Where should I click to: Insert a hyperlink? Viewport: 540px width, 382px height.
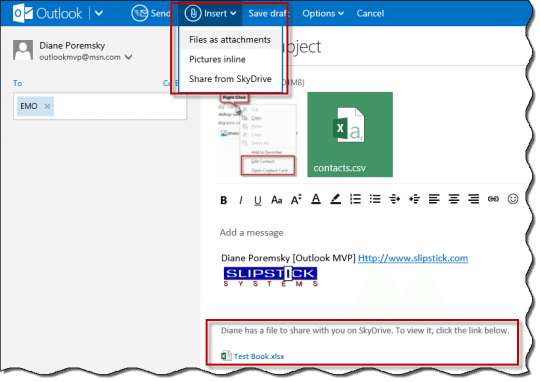pyautogui.click(x=493, y=199)
